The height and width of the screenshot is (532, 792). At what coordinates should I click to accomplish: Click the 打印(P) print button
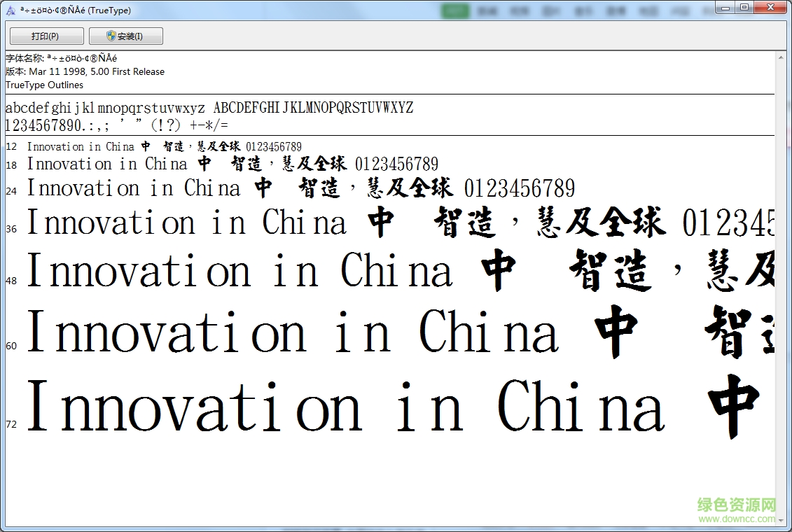pos(46,35)
